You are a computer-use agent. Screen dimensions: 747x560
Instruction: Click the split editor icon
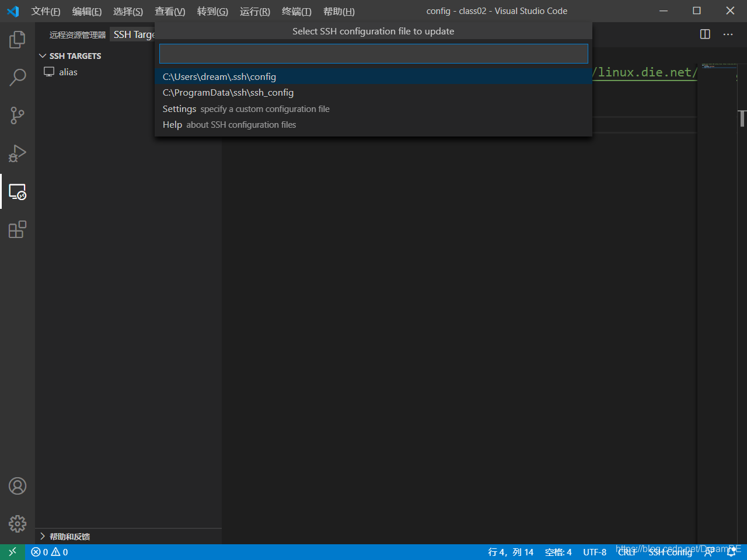coord(705,34)
